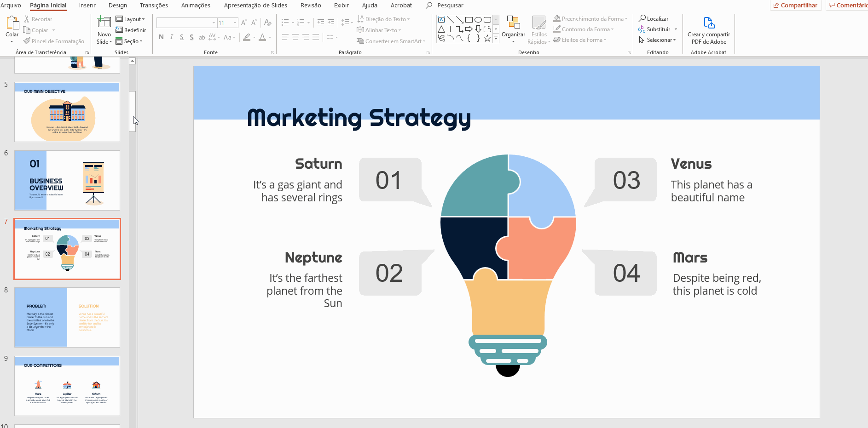Pick the text highlight color swatch

248,37
